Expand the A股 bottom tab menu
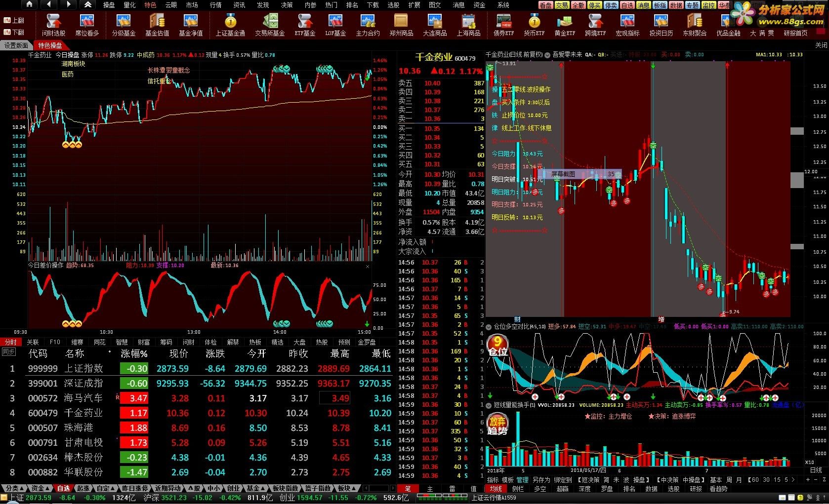 tap(194, 488)
